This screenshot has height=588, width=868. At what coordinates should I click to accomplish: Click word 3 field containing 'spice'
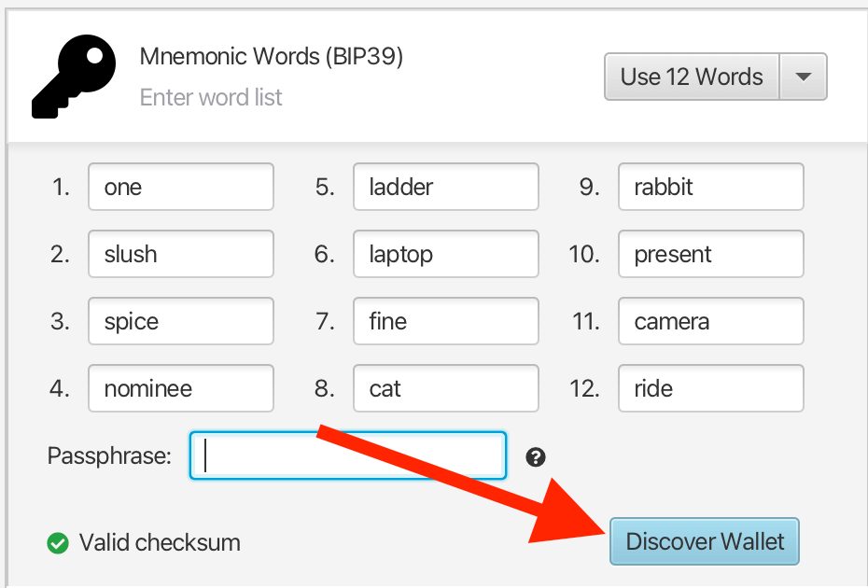coord(181,322)
